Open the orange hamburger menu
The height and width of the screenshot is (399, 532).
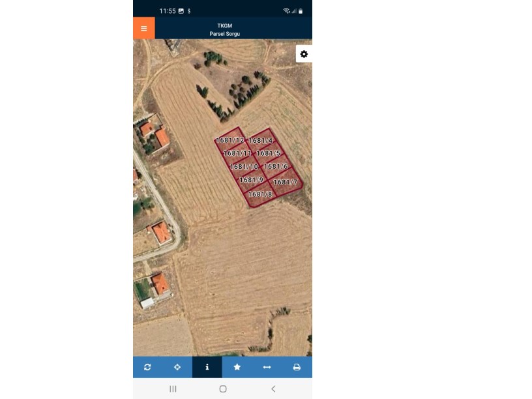pyautogui.click(x=144, y=28)
